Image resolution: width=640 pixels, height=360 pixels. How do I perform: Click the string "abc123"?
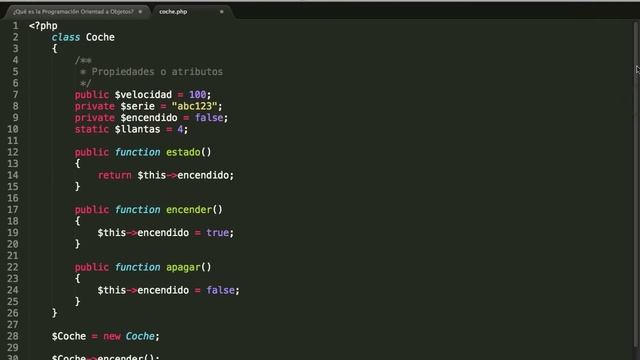(195, 106)
